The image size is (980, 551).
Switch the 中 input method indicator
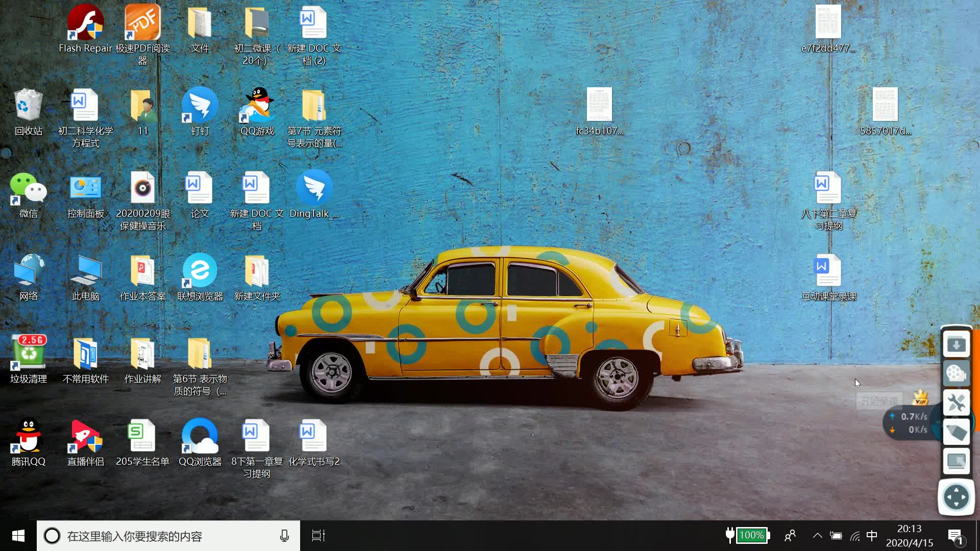[872, 536]
